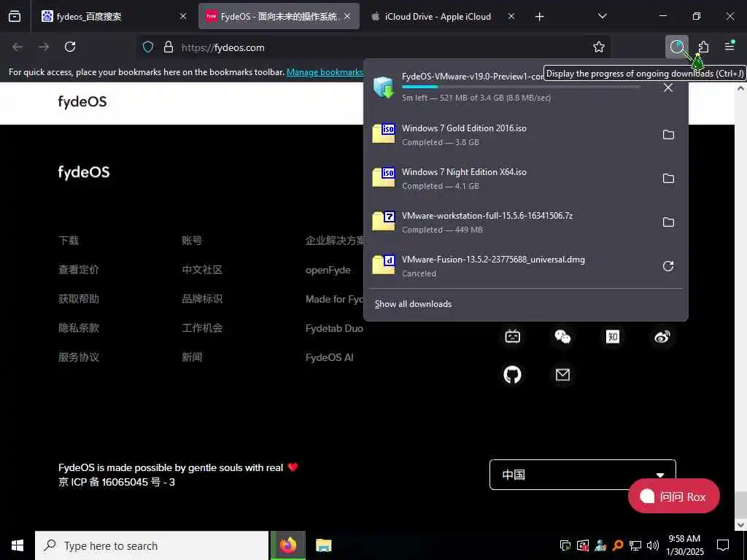Open the Windows Start menu
747x560 pixels.
coord(18,545)
